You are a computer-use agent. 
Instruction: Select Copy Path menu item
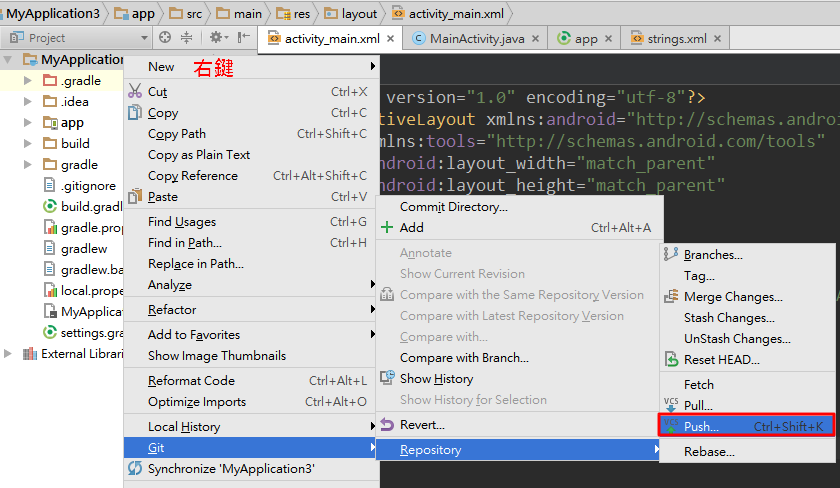pyautogui.click(x=252, y=133)
